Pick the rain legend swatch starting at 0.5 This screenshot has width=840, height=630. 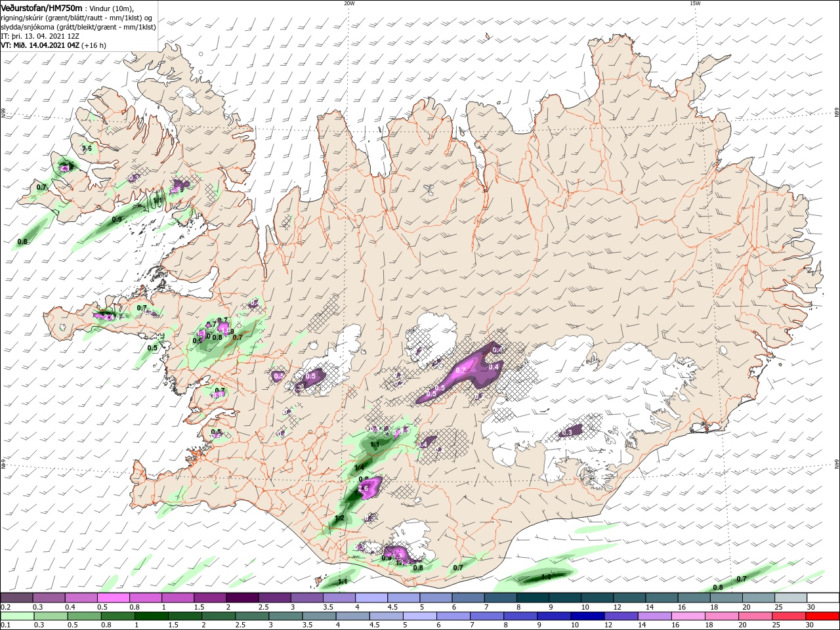click(84, 616)
